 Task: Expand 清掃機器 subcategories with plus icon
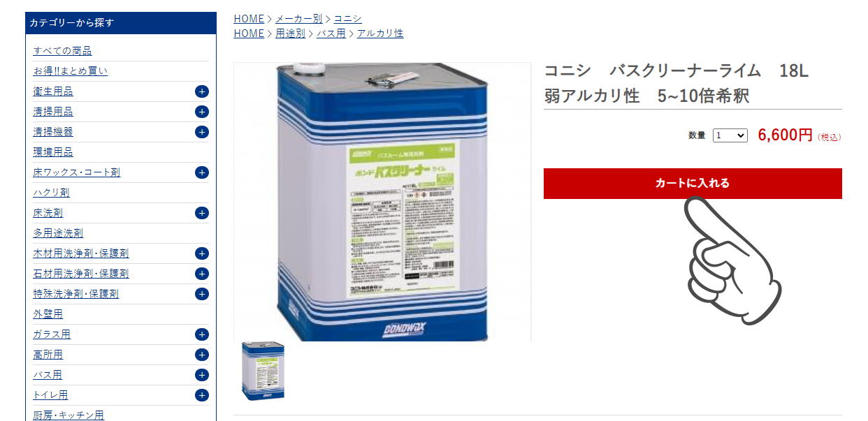pos(202,132)
